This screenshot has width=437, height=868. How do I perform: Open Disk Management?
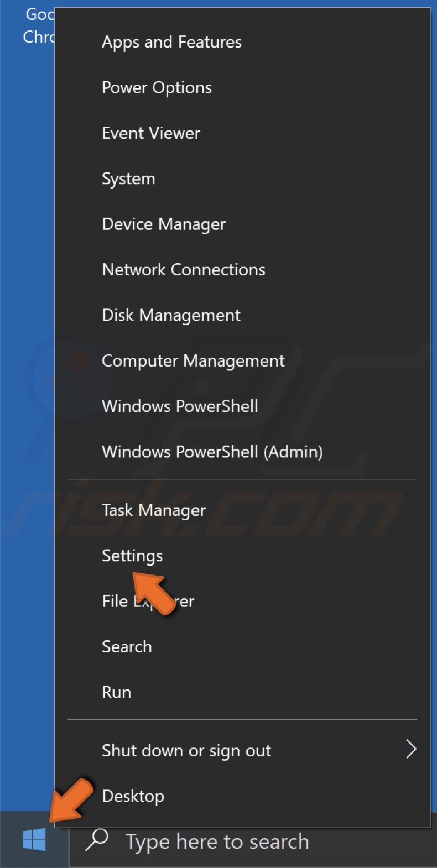[x=171, y=315]
